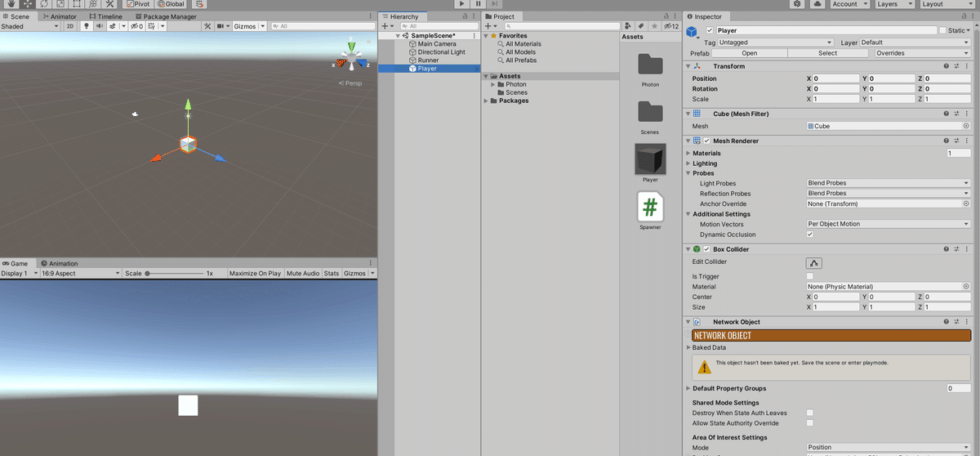Open the Shaded draw mode dropdown
This screenshot has height=456, width=980.
tap(31, 26)
